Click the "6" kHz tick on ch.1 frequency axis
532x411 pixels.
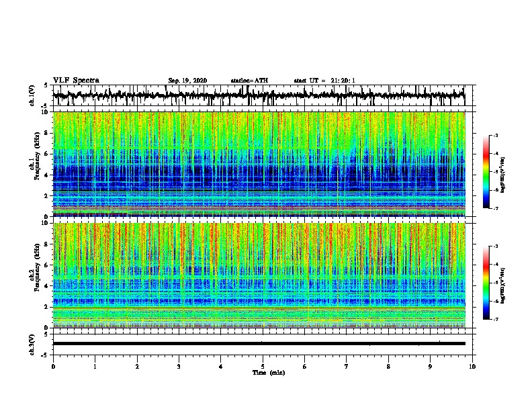click(47, 154)
